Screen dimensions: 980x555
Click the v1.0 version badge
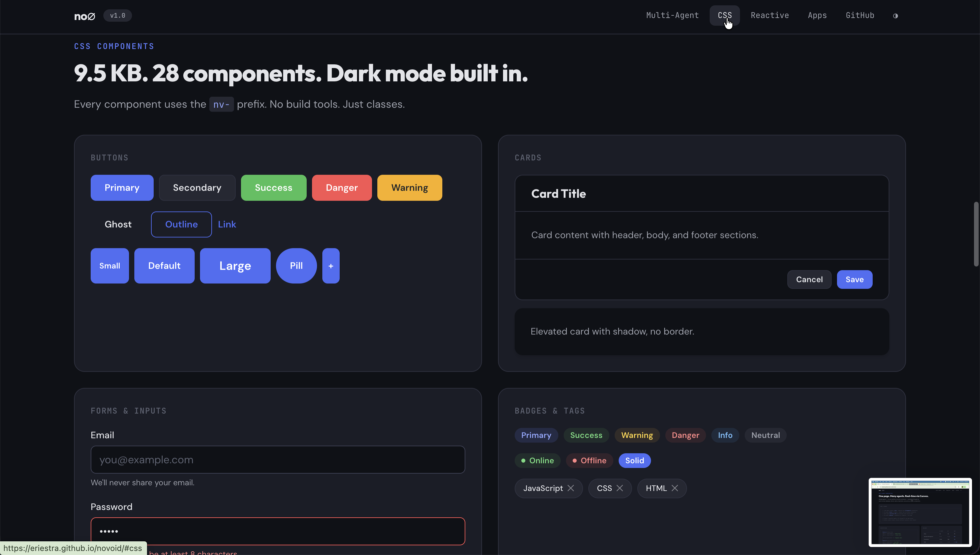pyautogui.click(x=117, y=16)
